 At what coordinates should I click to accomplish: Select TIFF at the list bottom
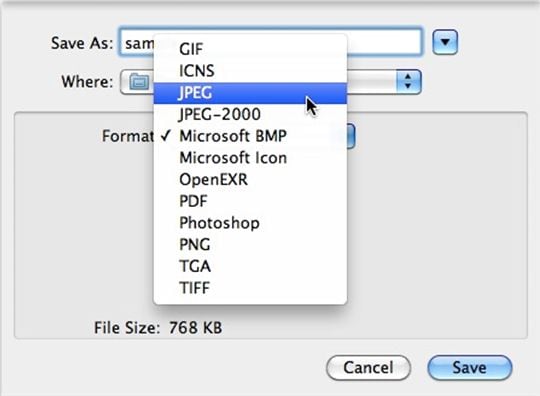pyautogui.click(x=250, y=288)
